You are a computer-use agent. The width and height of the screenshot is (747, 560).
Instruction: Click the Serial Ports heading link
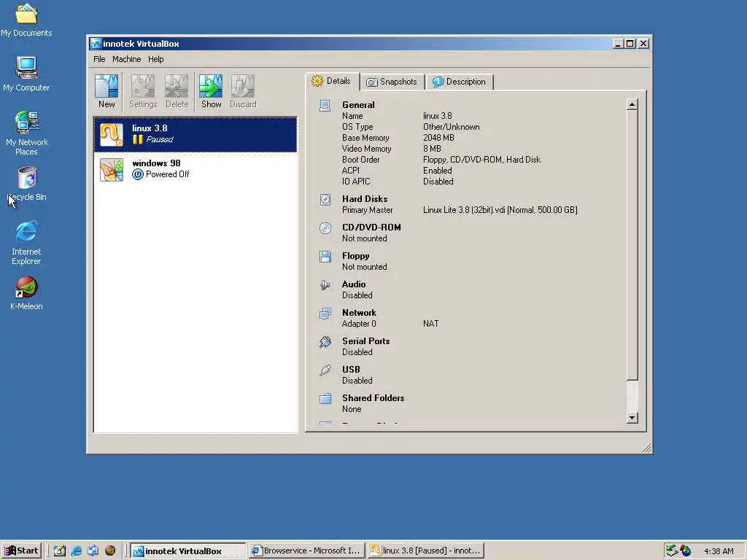365,341
